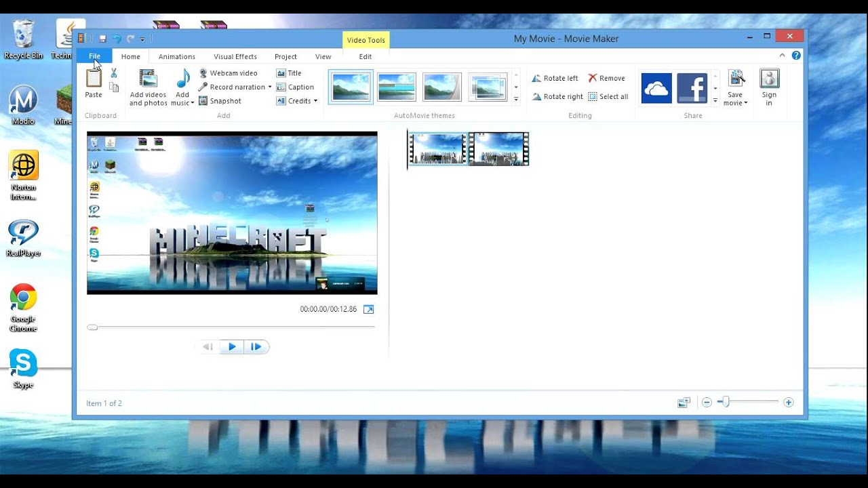The height and width of the screenshot is (488, 868).
Task: Open the Add music dropdown arrow
Action: coord(192,103)
